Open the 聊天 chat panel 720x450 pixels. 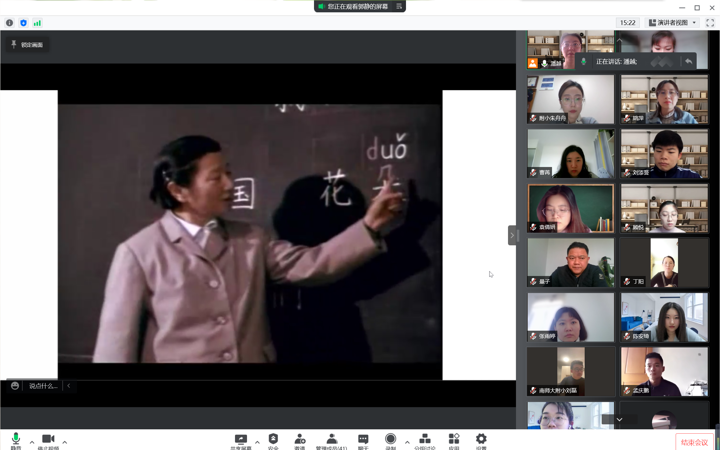click(363, 441)
